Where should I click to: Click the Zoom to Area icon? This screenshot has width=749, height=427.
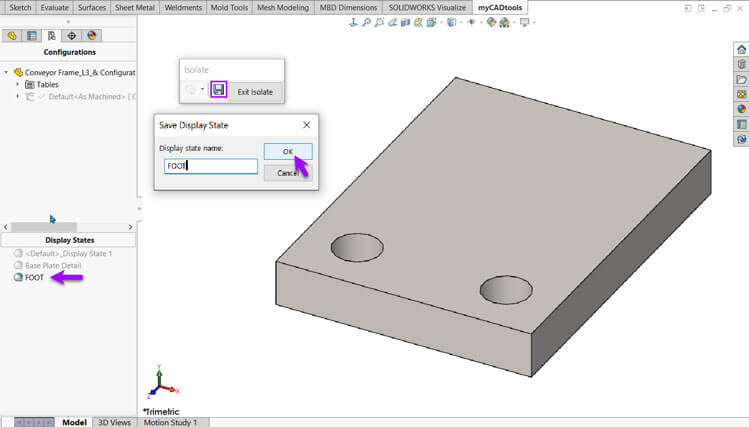[x=379, y=22]
